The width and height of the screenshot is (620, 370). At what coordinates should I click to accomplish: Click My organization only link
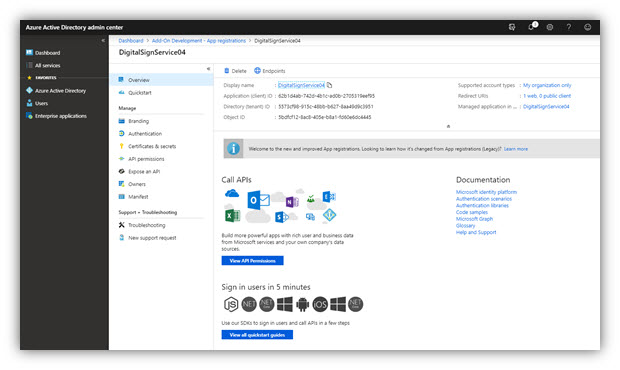coord(547,85)
